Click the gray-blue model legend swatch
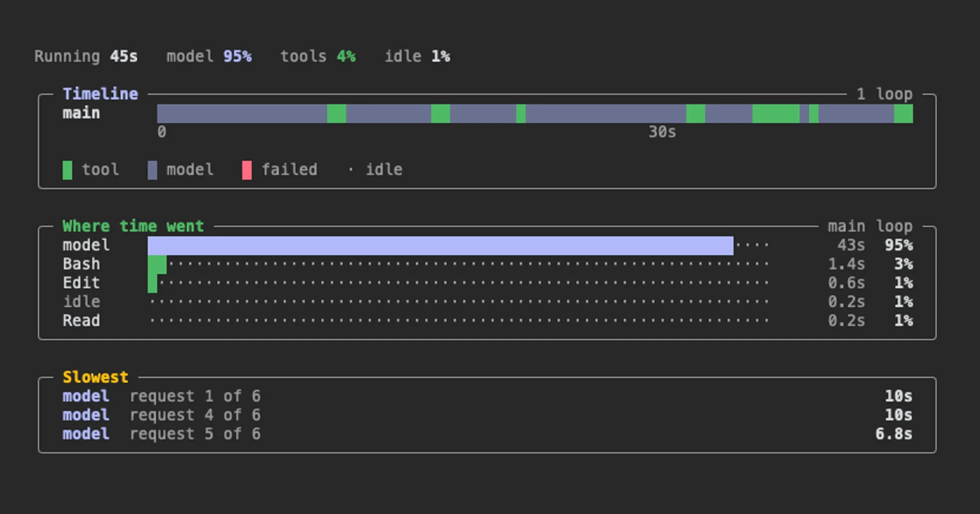The image size is (980, 514). (152, 170)
